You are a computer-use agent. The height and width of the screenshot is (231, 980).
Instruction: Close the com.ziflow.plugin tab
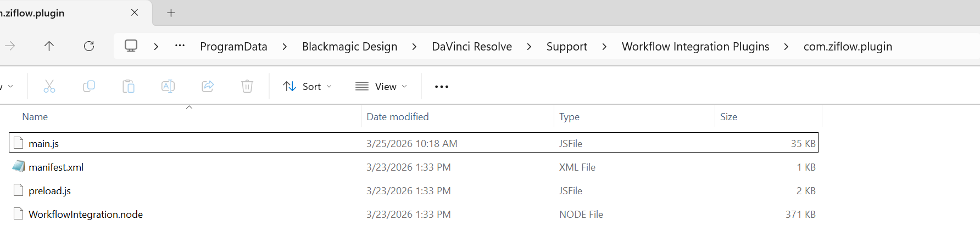point(135,13)
